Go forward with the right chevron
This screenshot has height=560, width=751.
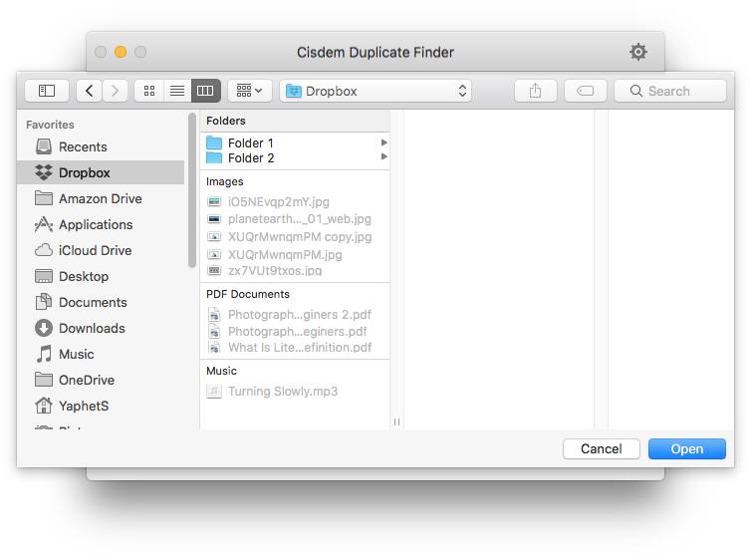[115, 91]
